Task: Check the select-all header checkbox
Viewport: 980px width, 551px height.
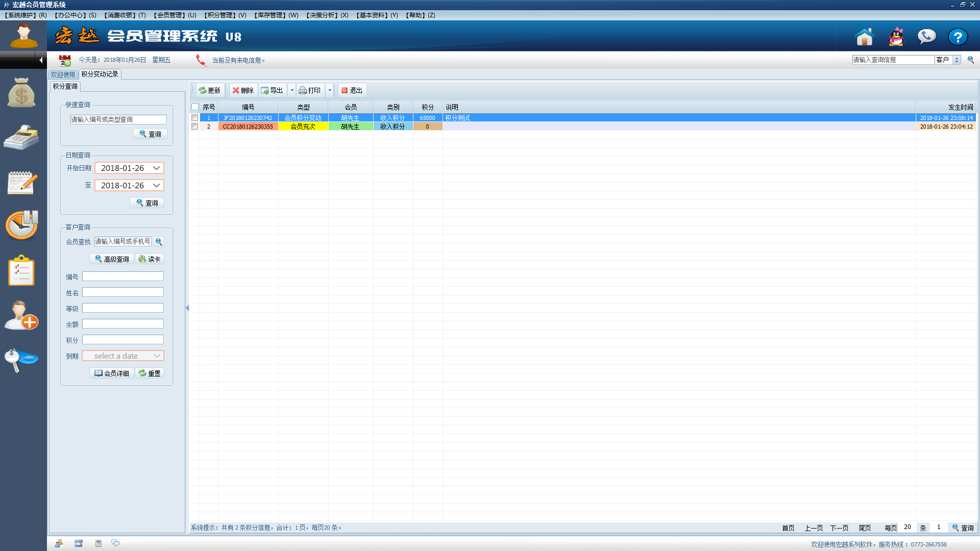Action: (195, 107)
